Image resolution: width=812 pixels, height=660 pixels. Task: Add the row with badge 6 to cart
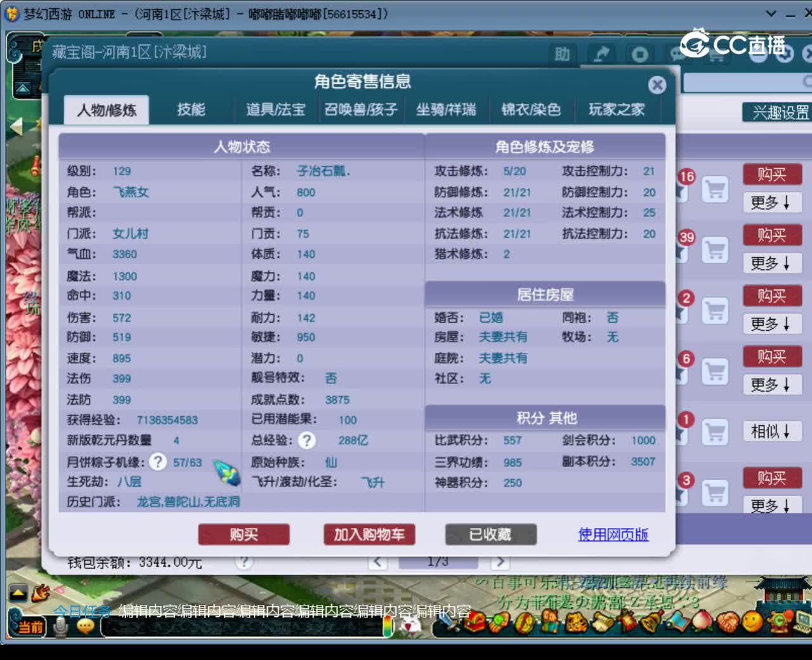pyautogui.click(x=715, y=372)
